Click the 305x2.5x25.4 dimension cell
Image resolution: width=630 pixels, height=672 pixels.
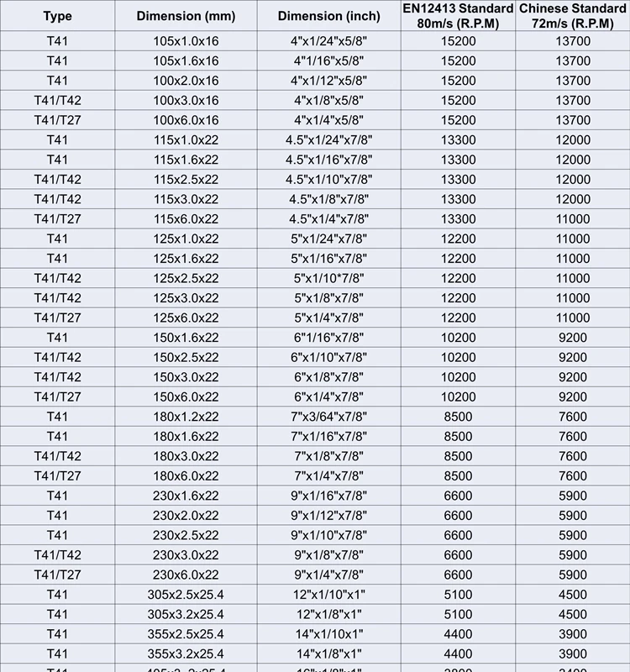186,595
